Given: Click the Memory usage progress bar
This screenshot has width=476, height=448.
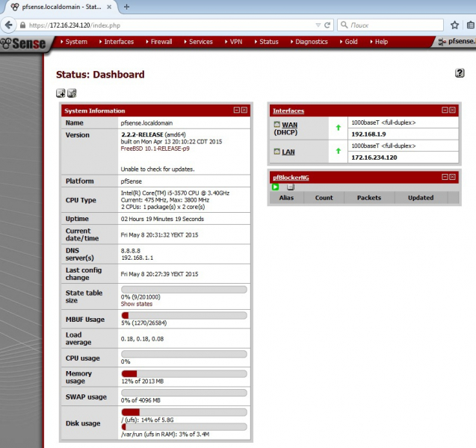Looking at the screenshot, I should click(x=183, y=373).
